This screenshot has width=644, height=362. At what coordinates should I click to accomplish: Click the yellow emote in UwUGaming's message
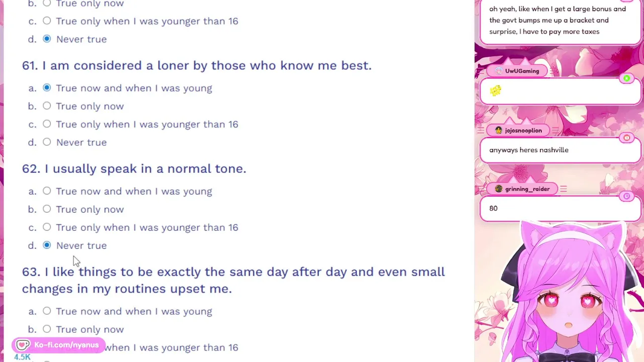[x=496, y=90]
